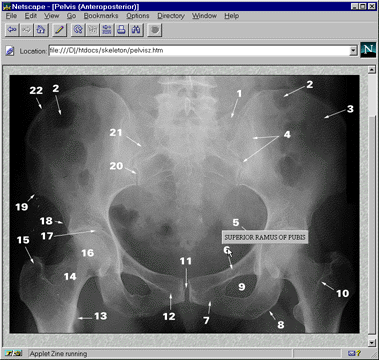Open the Bookmarks menu
This screenshot has width=379, height=360.
pos(101,16)
